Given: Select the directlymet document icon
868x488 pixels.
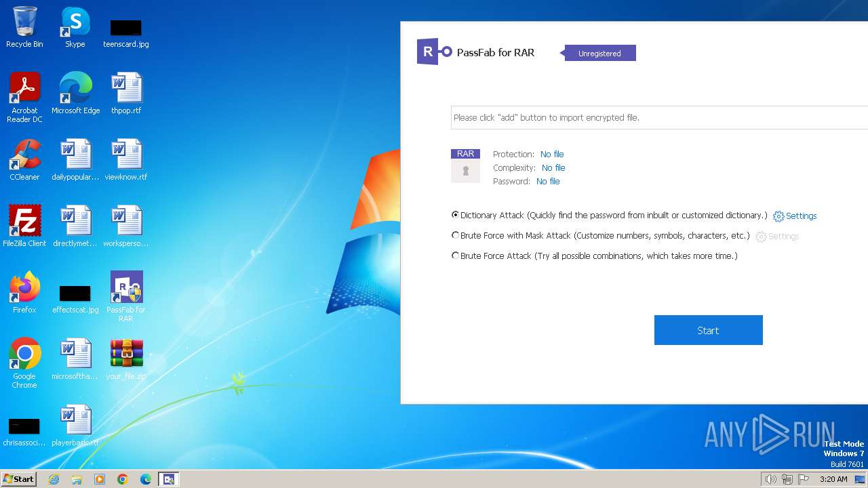Looking at the screenshot, I should coord(75,226).
